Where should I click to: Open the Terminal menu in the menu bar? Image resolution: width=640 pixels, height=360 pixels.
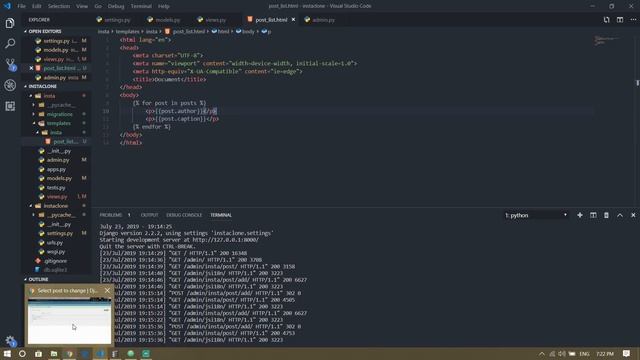(x=141, y=6)
